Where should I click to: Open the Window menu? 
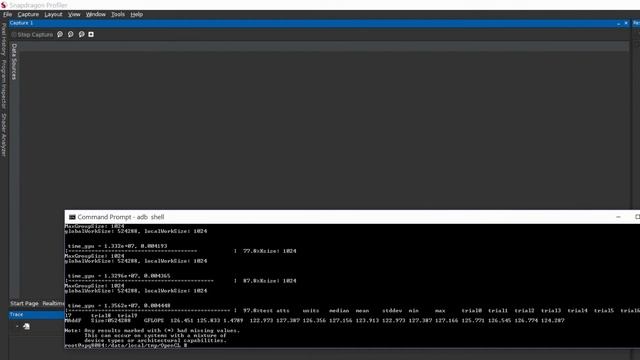point(96,14)
